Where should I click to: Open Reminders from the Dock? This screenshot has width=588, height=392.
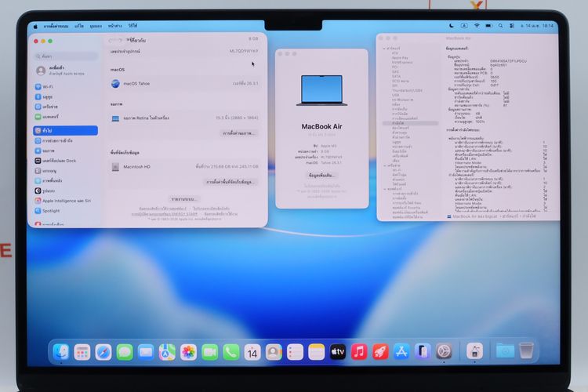(295, 352)
